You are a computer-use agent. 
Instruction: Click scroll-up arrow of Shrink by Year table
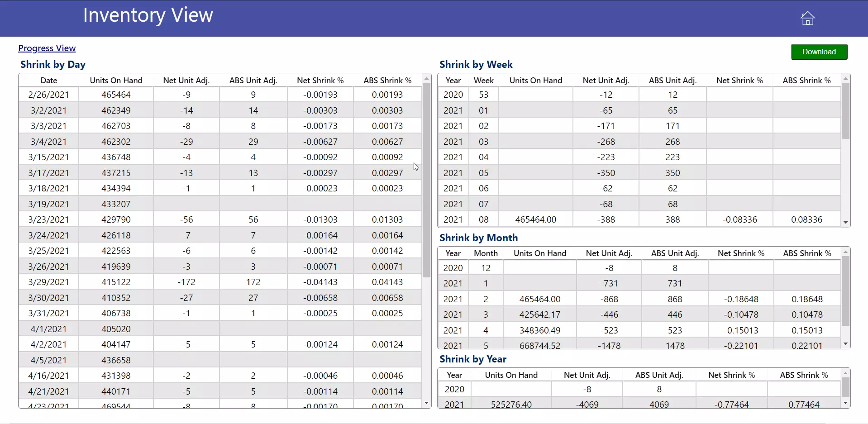pyautogui.click(x=845, y=373)
